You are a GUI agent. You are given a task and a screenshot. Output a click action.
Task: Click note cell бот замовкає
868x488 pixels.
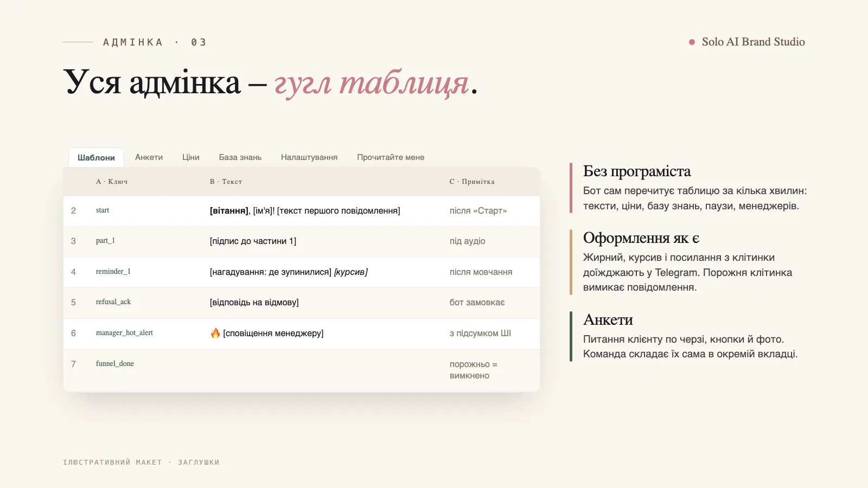click(x=477, y=303)
